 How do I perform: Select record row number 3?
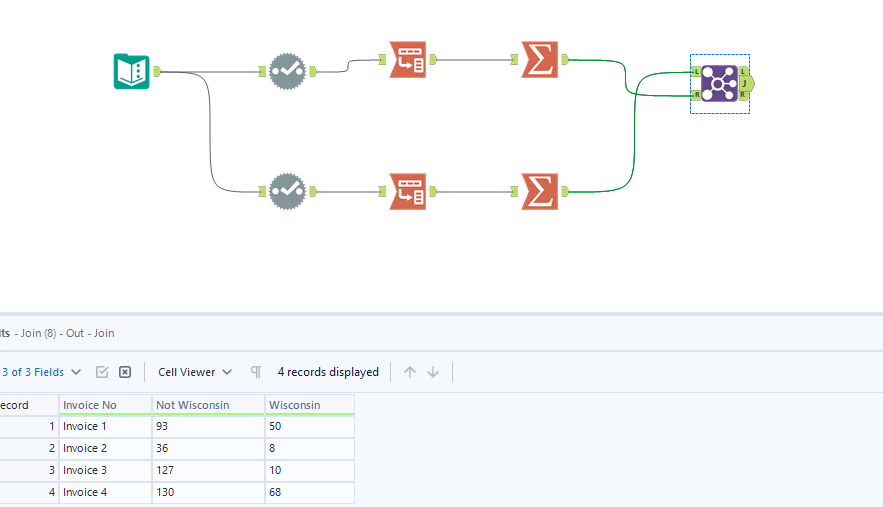click(29, 470)
